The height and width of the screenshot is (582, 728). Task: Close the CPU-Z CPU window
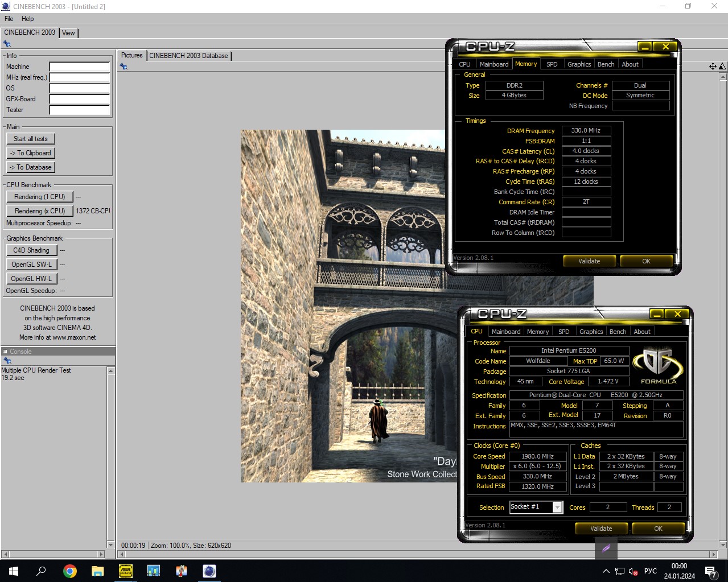[677, 314]
